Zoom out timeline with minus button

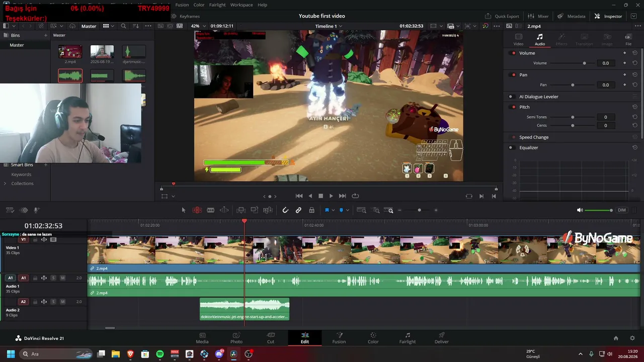tap(399, 210)
